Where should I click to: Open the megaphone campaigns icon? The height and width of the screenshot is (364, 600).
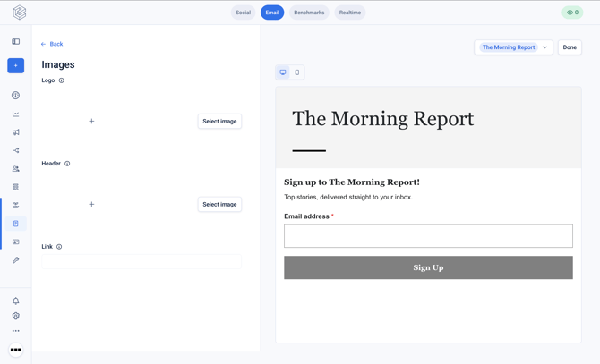16,132
